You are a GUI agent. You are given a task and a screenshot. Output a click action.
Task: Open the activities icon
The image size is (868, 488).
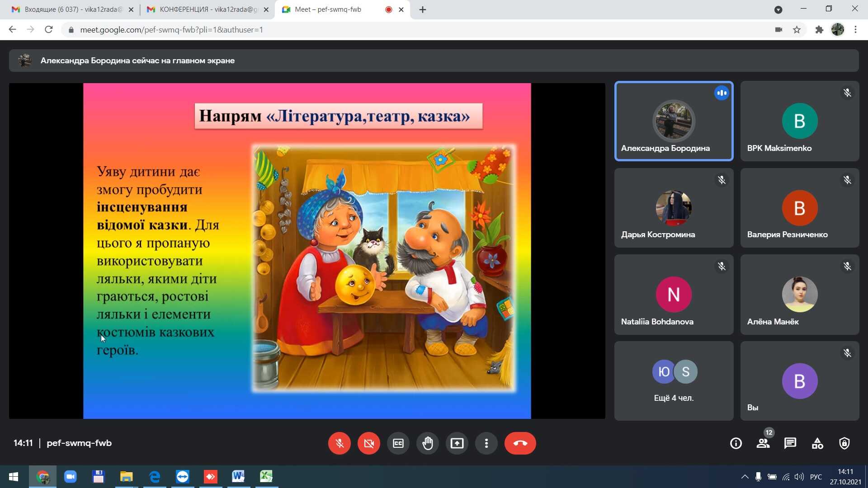[817, 443]
